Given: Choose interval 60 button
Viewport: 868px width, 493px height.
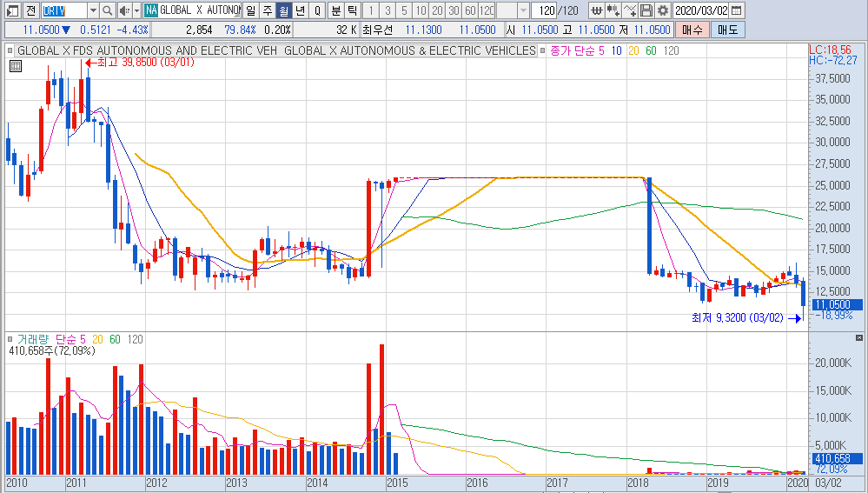Looking at the screenshot, I should click(x=471, y=10).
